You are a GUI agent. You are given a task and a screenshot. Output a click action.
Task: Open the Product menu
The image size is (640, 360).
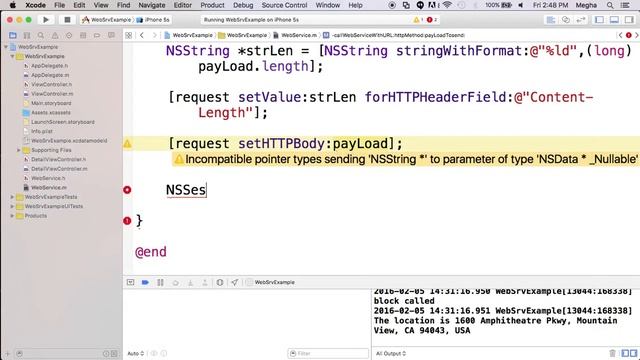[x=212, y=5]
